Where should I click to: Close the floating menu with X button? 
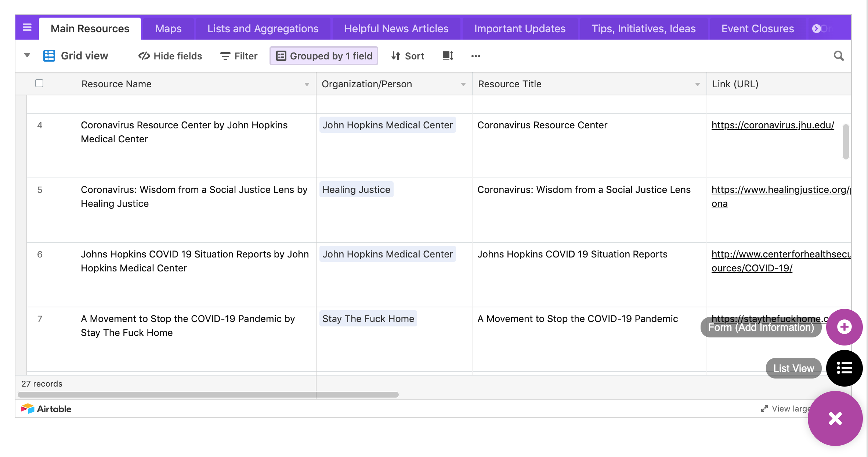tap(835, 418)
